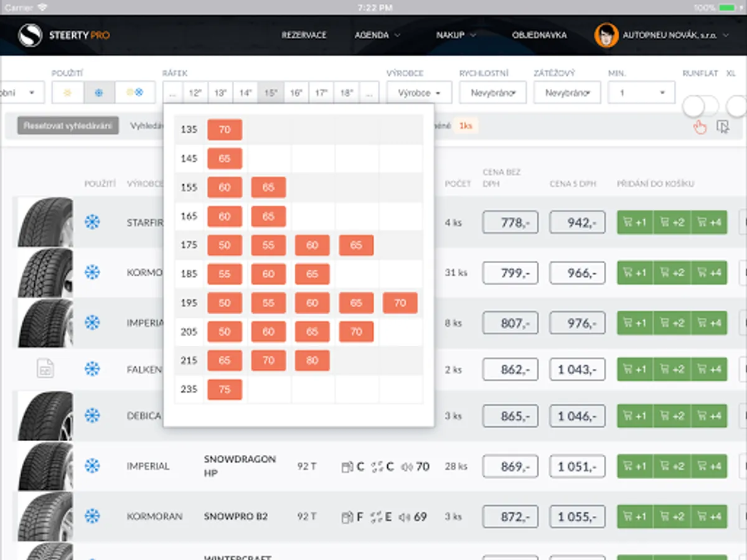
Task: Toggle the XL switch
Action: click(x=736, y=106)
